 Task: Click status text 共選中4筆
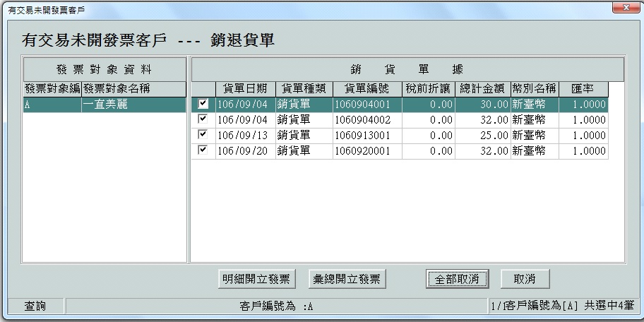(609, 306)
